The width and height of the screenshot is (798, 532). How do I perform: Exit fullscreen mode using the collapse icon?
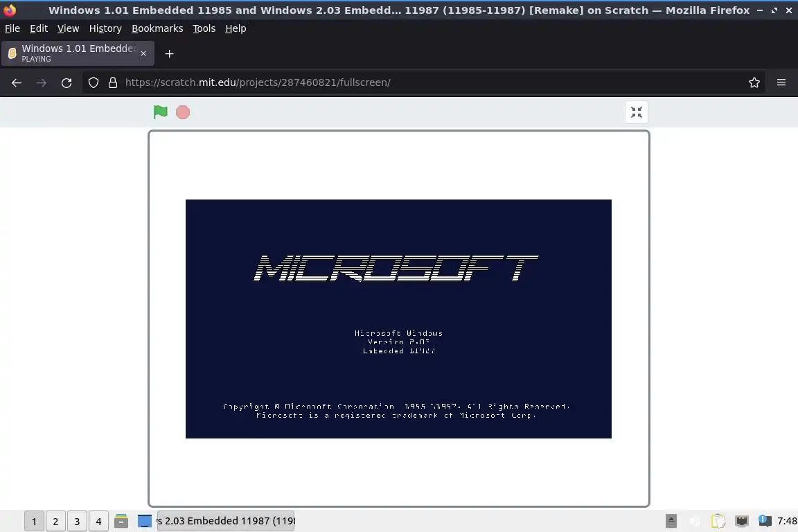[x=636, y=112]
